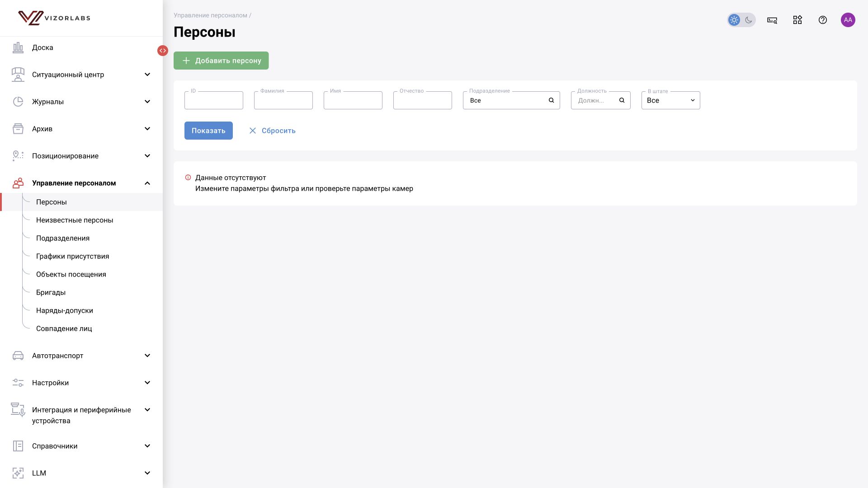Open Бригады menu item

click(x=81, y=292)
